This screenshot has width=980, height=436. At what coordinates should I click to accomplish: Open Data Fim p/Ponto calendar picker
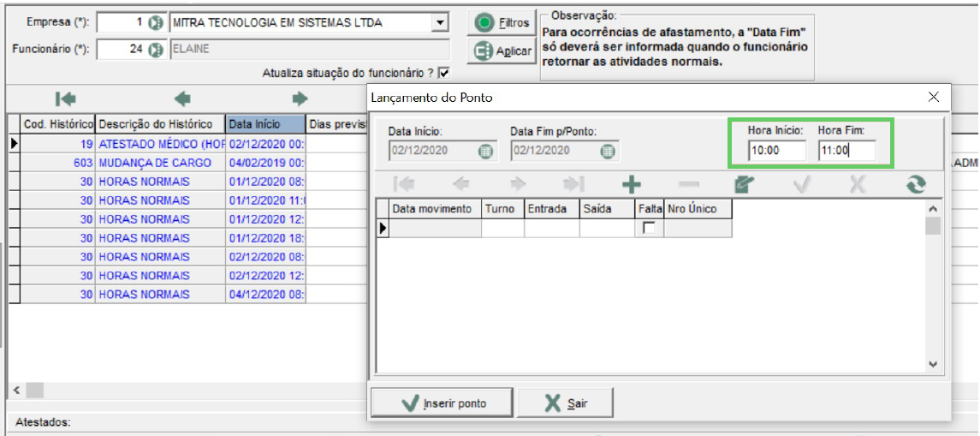tap(607, 151)
